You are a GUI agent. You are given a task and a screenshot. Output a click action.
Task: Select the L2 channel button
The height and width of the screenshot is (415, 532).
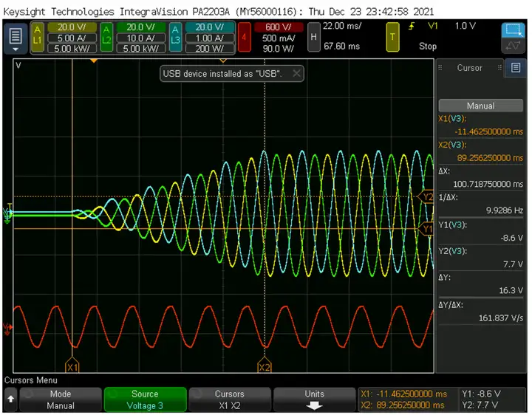click(106, 38)
